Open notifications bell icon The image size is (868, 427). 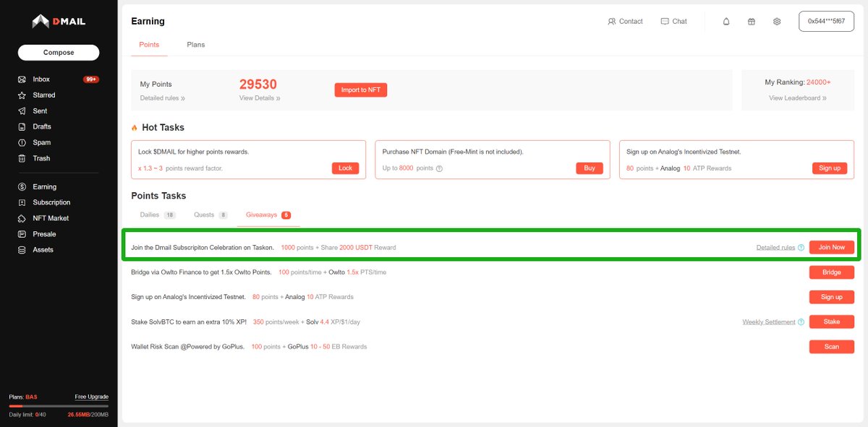pyautogui.click(x=726, y=22)
